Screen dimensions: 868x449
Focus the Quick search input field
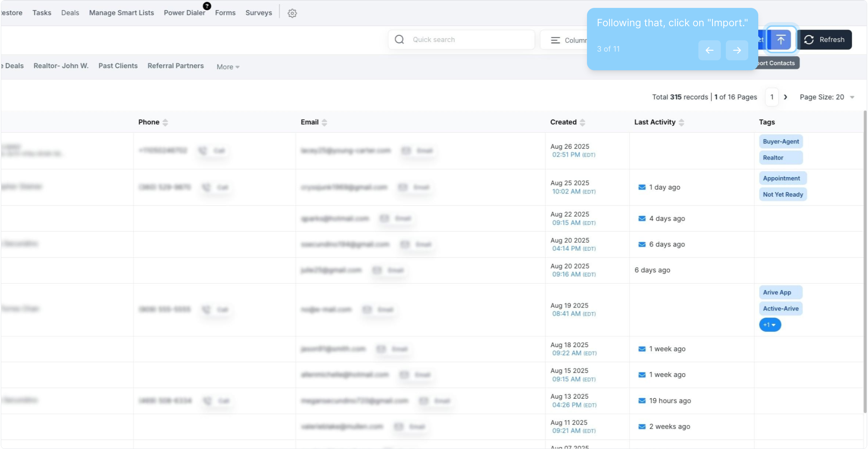(470, 39)
